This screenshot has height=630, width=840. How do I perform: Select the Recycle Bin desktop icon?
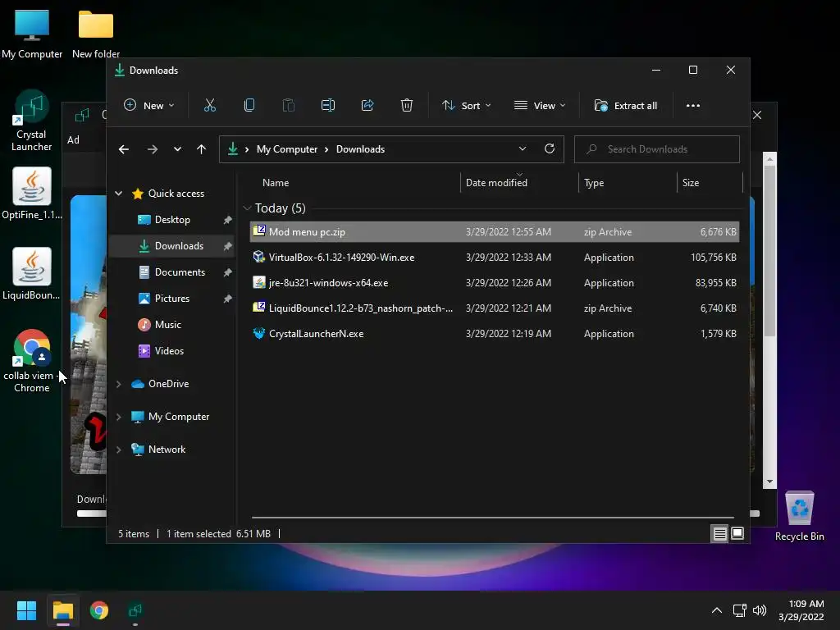click(799, 516)
